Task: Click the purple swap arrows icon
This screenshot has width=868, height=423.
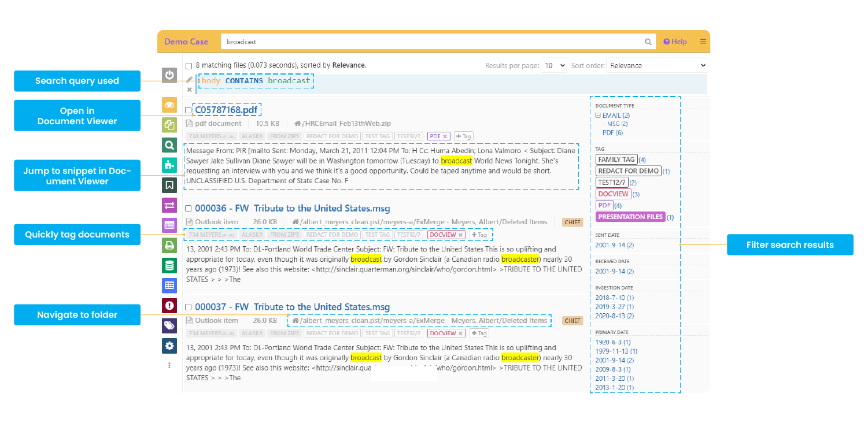Action: tap(169, 205)
